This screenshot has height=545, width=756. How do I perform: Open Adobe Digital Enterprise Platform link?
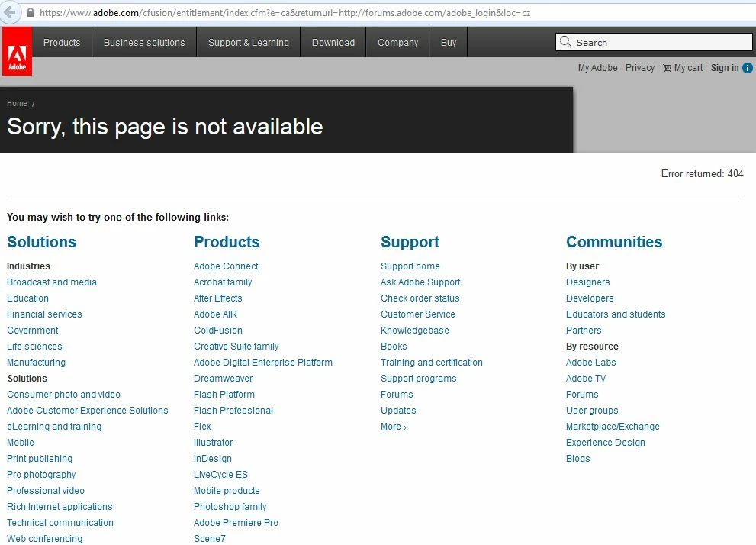(x=262, y=363)
